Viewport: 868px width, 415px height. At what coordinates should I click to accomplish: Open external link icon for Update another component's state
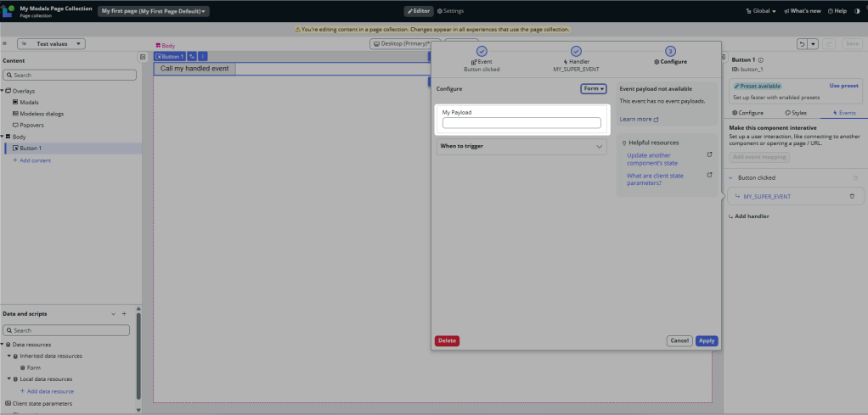click(710, 155)
